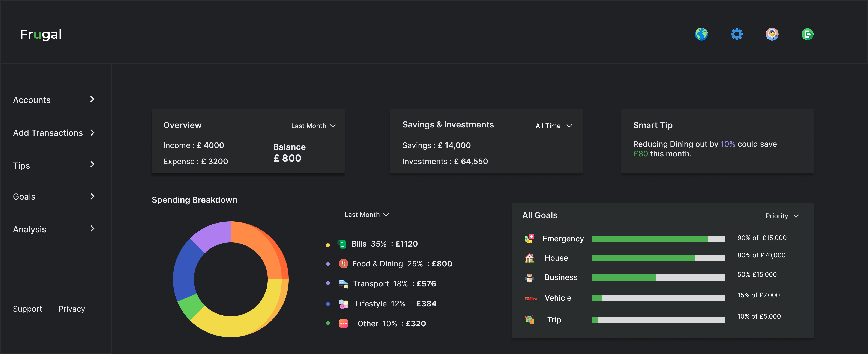Viewport: 868px width, 354px height.
Task: Open settings via the blue gear icon
Action: pos(737,34)
